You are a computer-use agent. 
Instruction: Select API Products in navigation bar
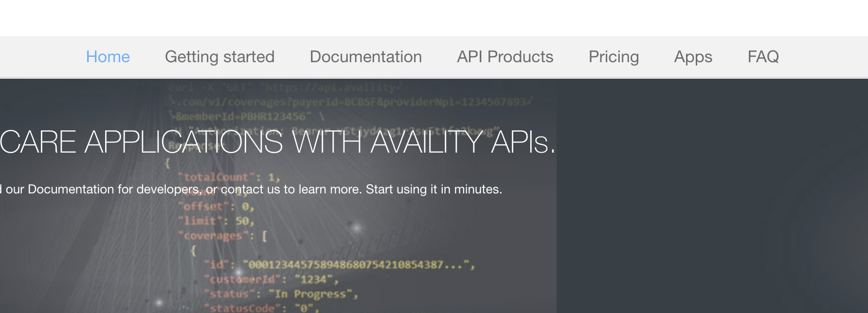505,57
